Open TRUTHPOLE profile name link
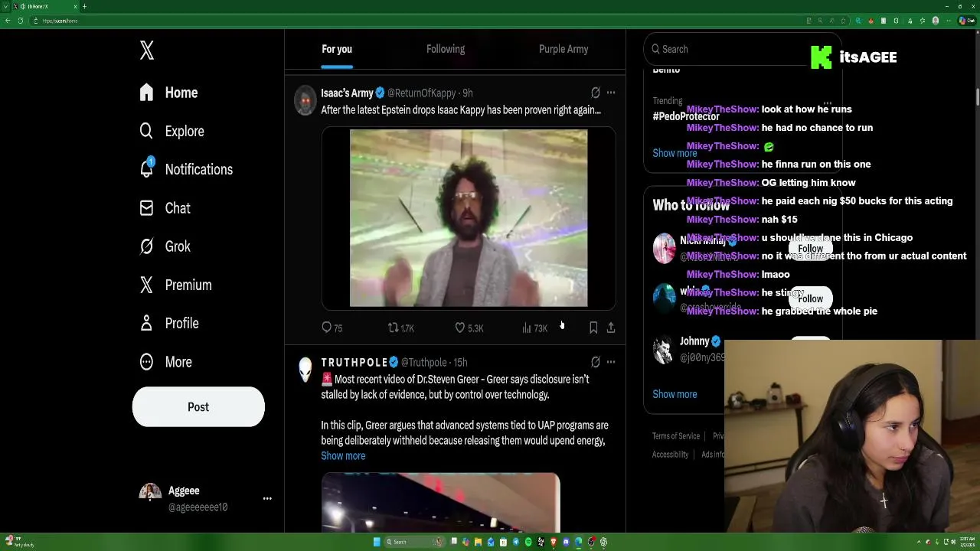The width and height of the screenshot is (980, 551). 354,362
